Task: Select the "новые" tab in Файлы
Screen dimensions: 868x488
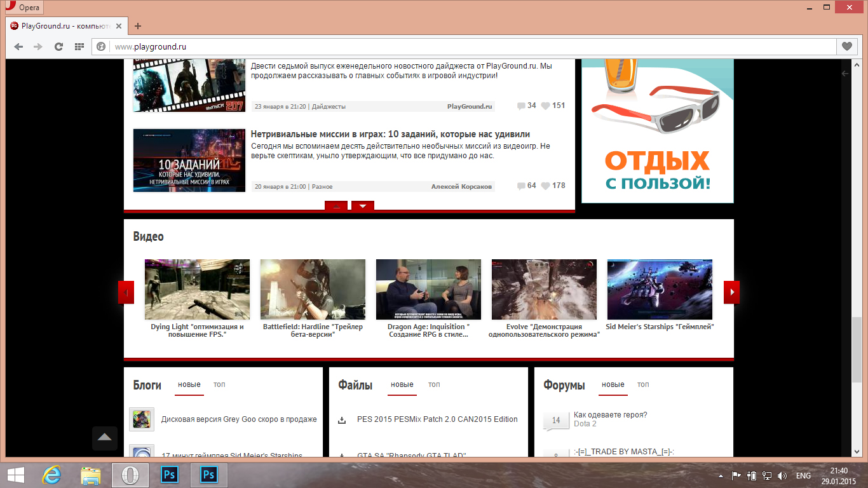Action: pos(402,384)
